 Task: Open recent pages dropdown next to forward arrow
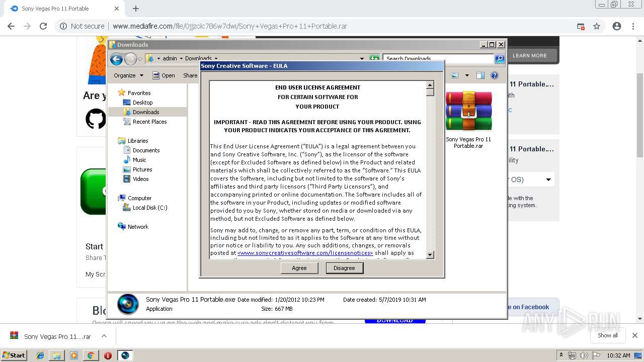(x=140, y=59)
